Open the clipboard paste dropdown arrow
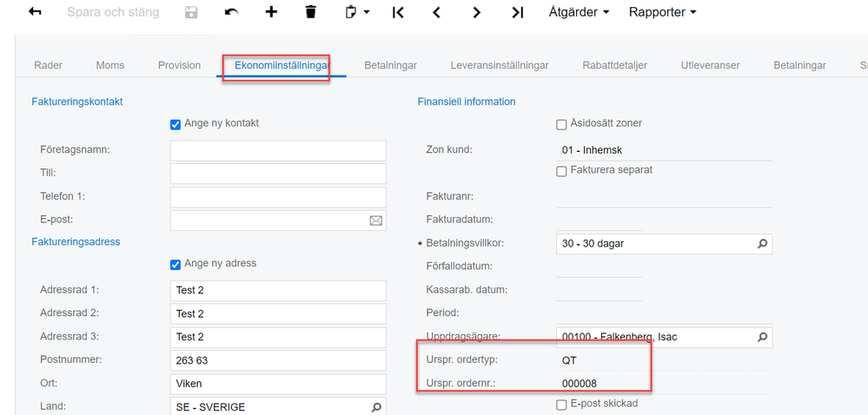The height and width of the screenshot is (415, 868). 367,12
